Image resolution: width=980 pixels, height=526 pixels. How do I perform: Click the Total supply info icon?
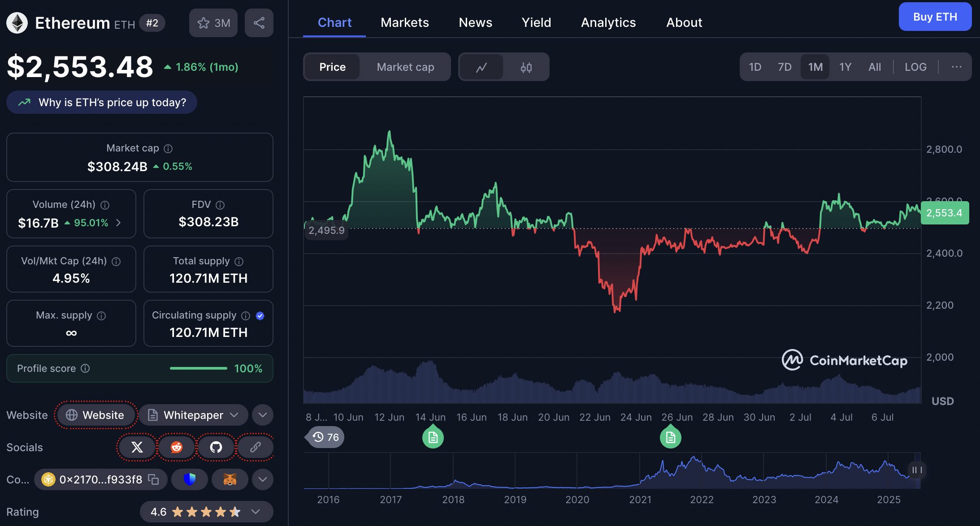(x=239, y=261)
